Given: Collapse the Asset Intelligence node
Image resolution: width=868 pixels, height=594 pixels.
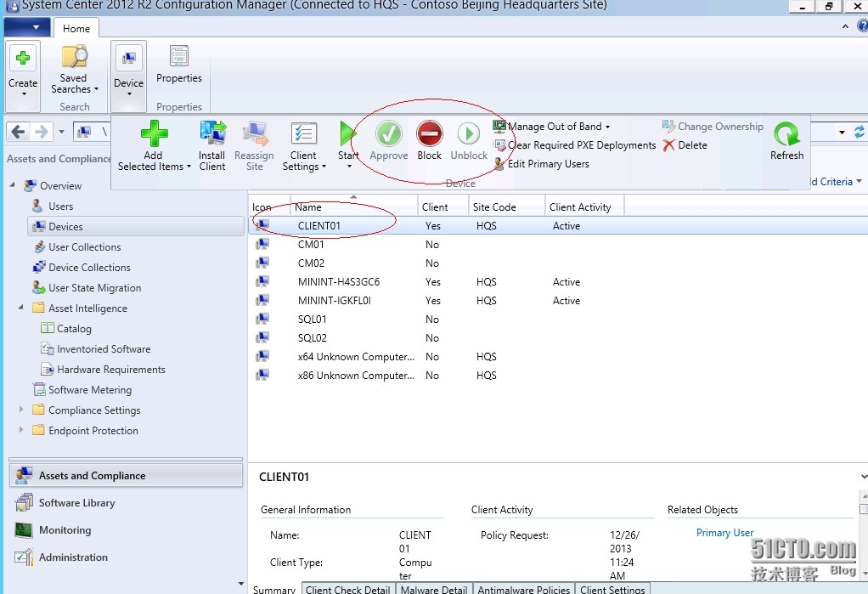Looking at the screenshot, I should 21,307.
